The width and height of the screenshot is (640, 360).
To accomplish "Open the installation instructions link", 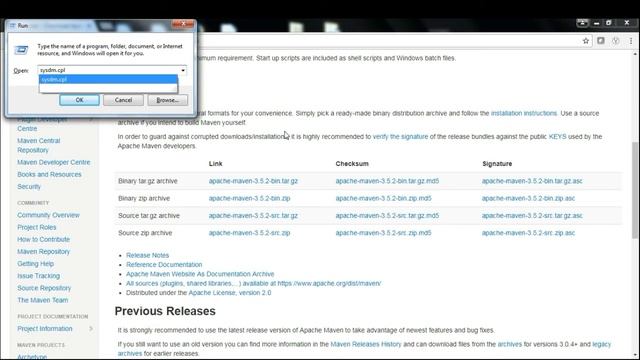I will pyautogui.click(x=524, y=113).
